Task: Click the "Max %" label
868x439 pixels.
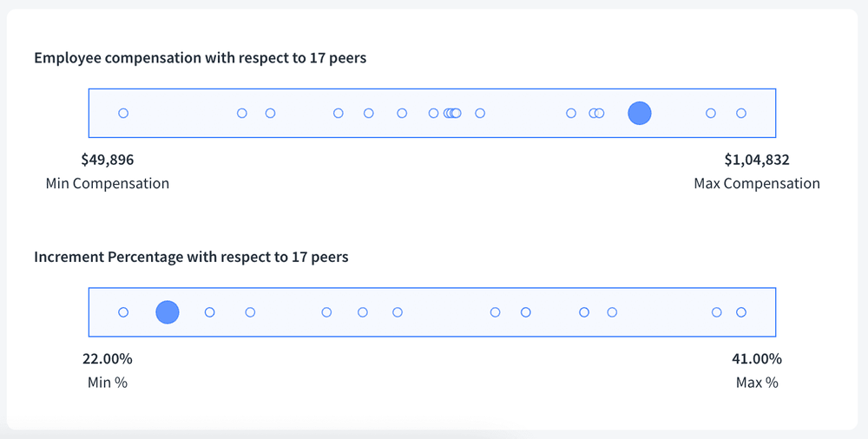Action: pos(757,382)
